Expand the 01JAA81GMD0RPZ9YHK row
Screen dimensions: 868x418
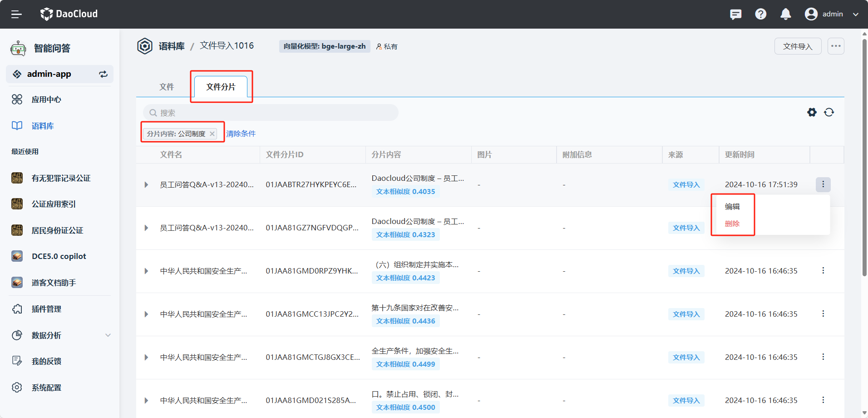pyautogui.click(x=146, y=271)
